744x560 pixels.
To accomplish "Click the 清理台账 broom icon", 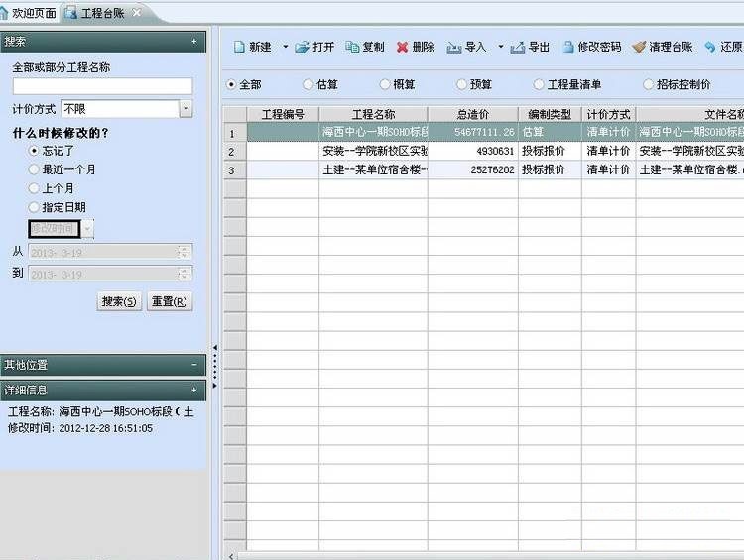I will tap(639, 47).
